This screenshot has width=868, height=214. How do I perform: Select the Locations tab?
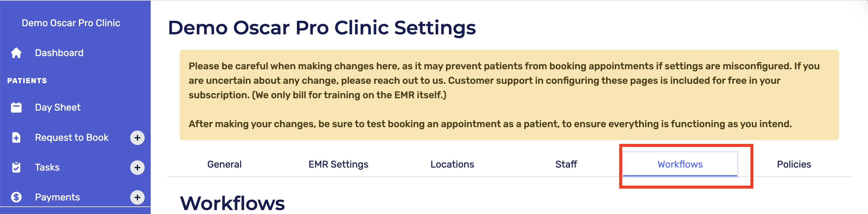click(x=452, y=165)
